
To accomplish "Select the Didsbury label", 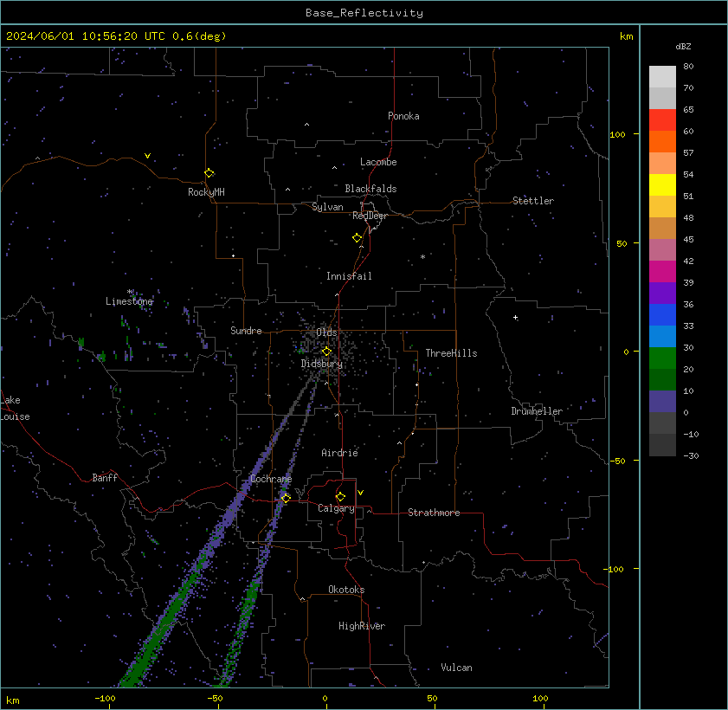I will pos(321,364).
